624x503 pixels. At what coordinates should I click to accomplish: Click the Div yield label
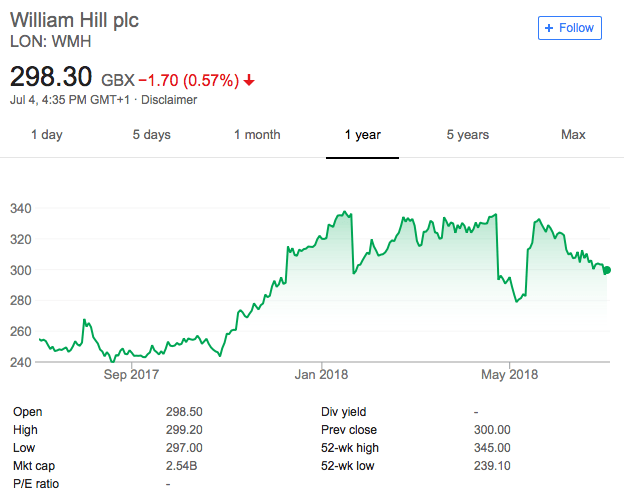point(343,412)
